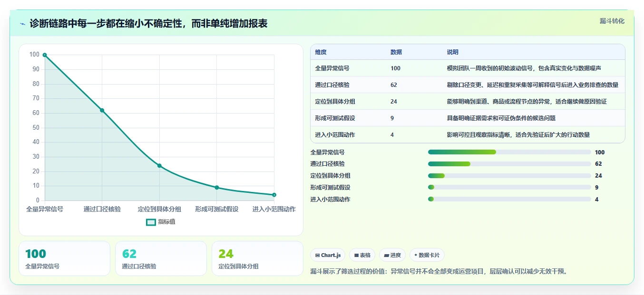644x295 pixels.
Task: Open the 100 全量异常信号 data card
Action: click(x=64, y=258)
